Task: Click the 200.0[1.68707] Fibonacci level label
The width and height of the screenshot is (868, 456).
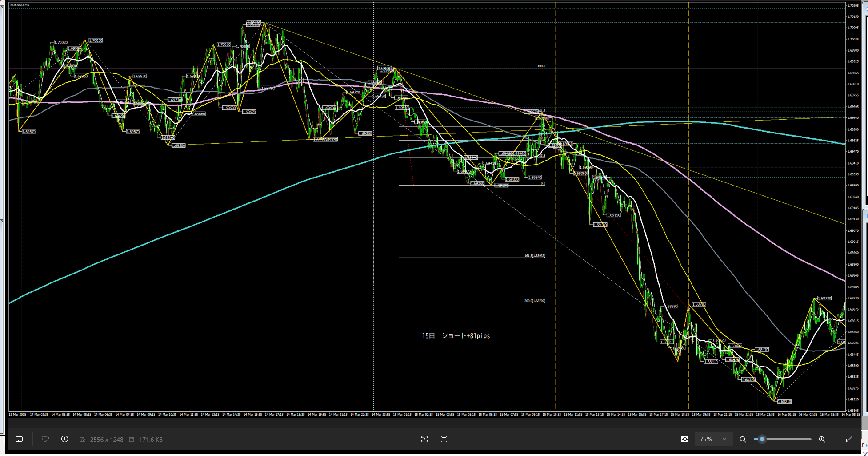Action: coord(535,301)
